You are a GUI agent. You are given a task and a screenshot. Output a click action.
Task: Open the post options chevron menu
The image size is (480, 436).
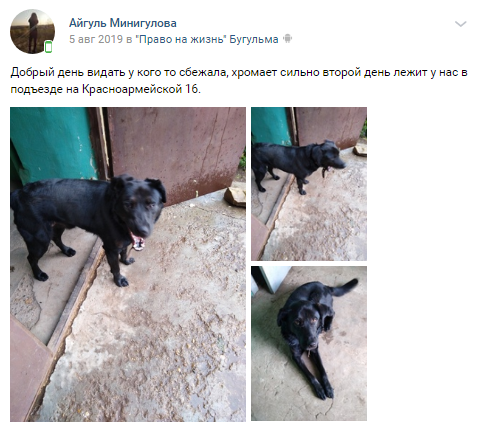click(460, 24)
